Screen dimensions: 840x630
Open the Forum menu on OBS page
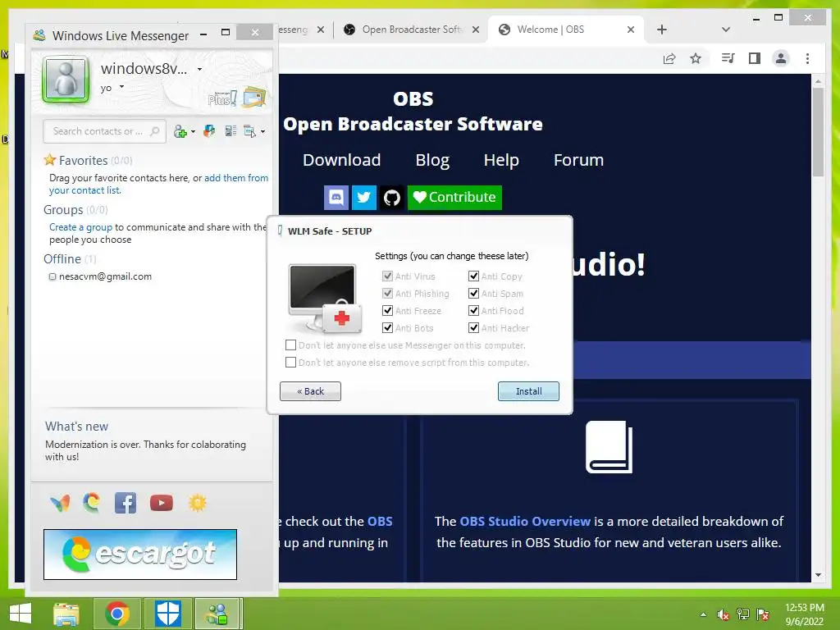click(x=578, y=160)
